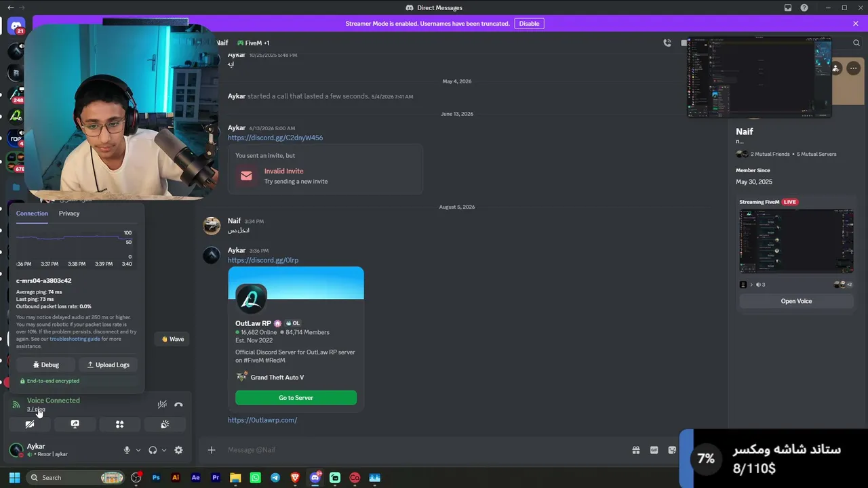
Task: Deafen the headphones
Action: tap(153, 450)
